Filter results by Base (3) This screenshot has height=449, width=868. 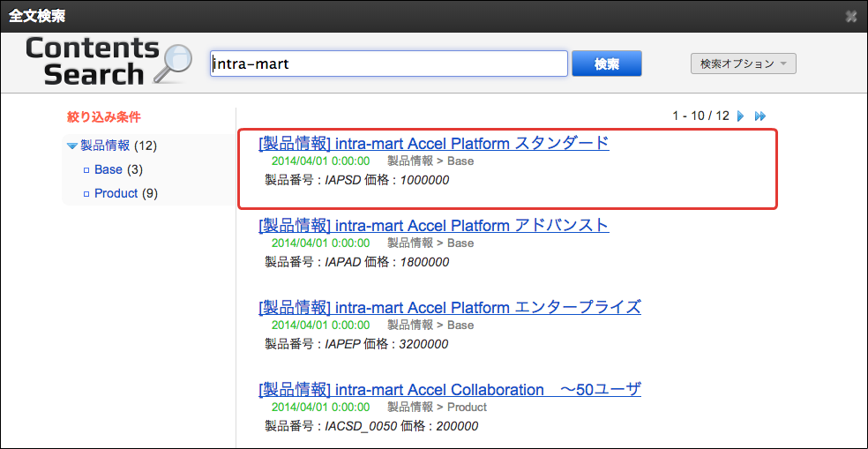[x=108, y=169]
